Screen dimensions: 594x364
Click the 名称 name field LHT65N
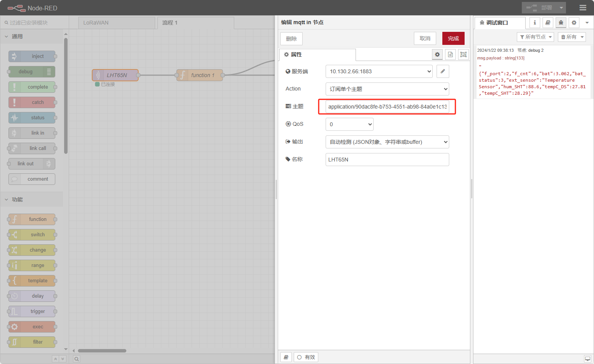point(387,160)
